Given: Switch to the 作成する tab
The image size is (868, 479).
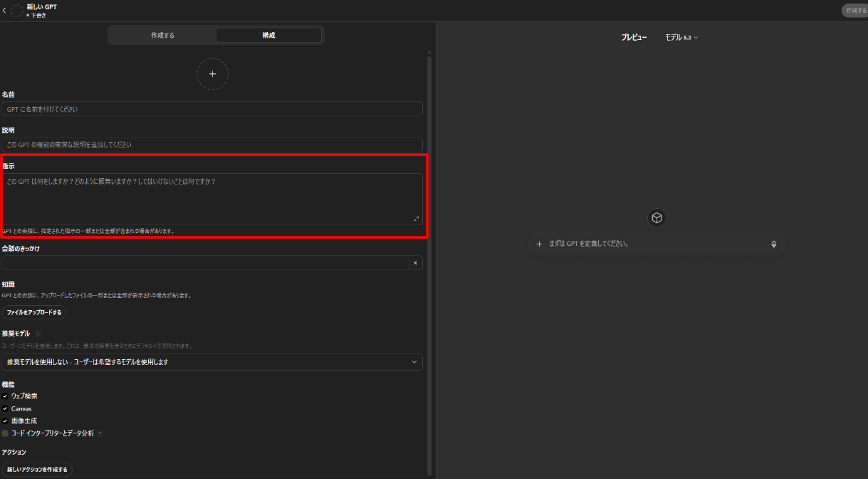Looking at the screenshot, I should coord(162,35).
